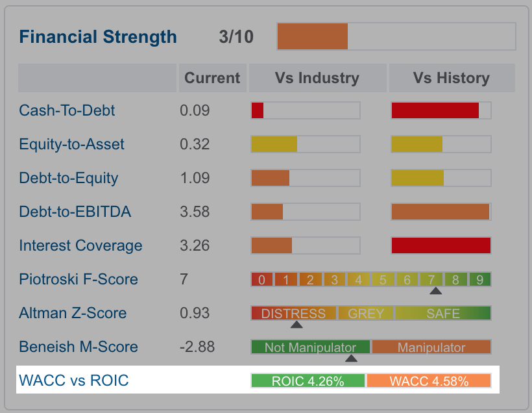
Task: Click the SAFE zone of the Altman scale
Action: [x=443, y=313]
